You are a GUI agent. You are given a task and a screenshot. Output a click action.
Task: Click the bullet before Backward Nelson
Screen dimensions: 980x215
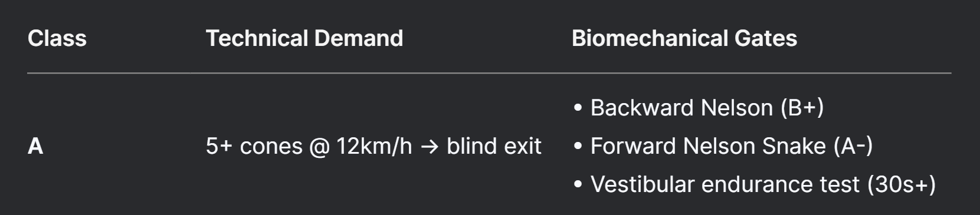pyautogui.click(x=578, y=108)
